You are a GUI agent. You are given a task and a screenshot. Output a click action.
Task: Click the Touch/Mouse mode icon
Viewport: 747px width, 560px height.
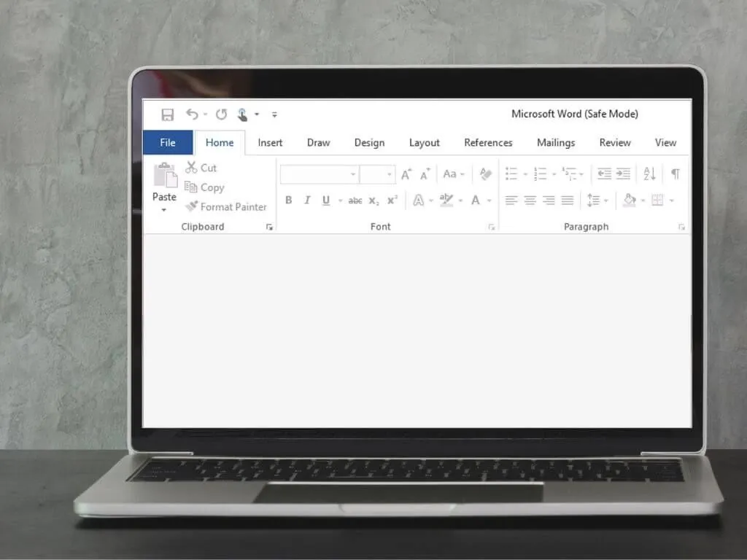(242, 114)
